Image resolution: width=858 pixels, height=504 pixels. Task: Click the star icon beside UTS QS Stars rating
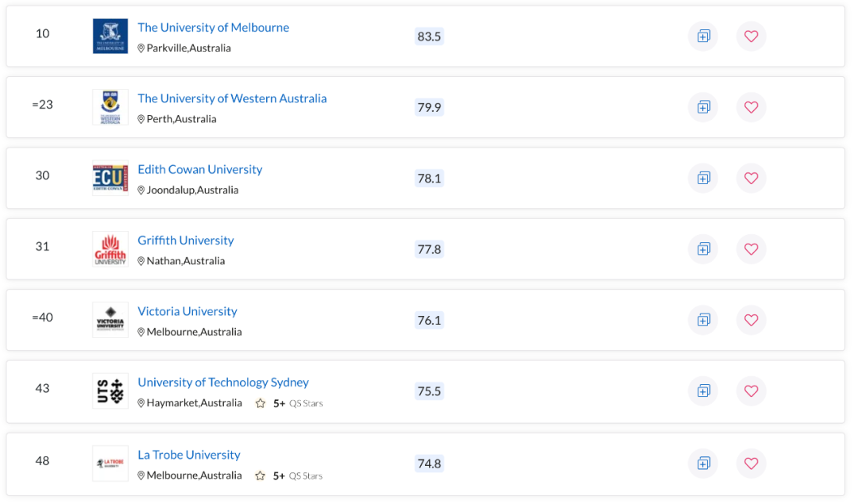point(260,403)
